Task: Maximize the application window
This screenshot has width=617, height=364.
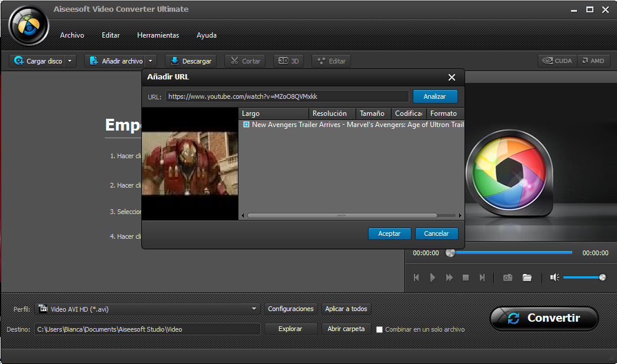Action: click(x=590, y=9)
